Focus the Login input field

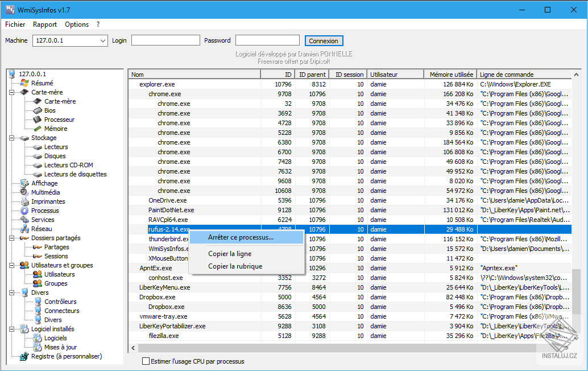click(x=165, y=40)
